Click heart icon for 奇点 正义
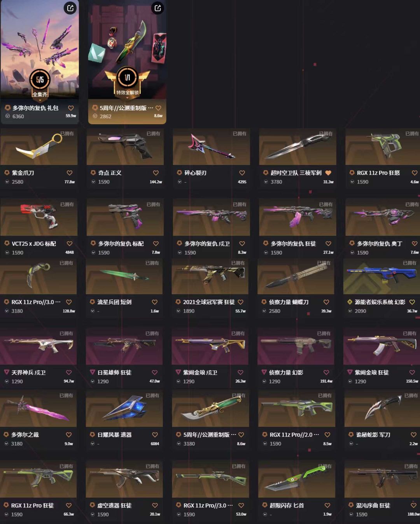This screenshot has height=524, width=420. click(x=156, y=173)
